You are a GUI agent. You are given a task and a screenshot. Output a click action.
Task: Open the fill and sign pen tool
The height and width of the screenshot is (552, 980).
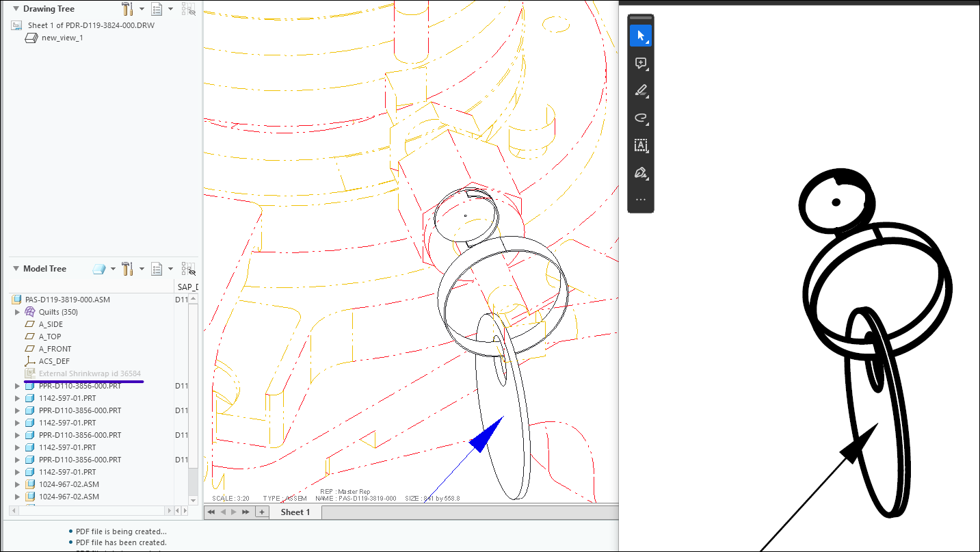[640, 172]
